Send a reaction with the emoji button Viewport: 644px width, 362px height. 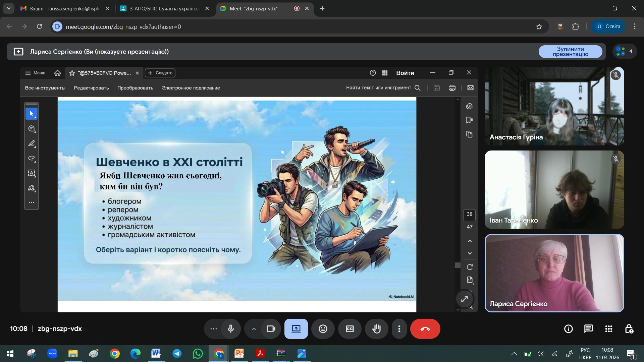323,329
